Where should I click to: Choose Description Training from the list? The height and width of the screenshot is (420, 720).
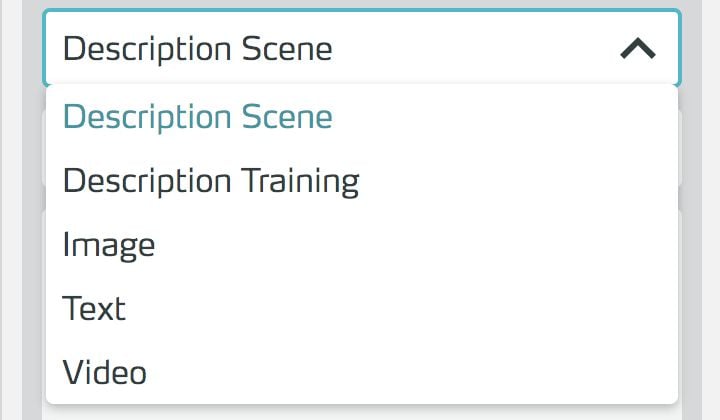pos(211,181)
